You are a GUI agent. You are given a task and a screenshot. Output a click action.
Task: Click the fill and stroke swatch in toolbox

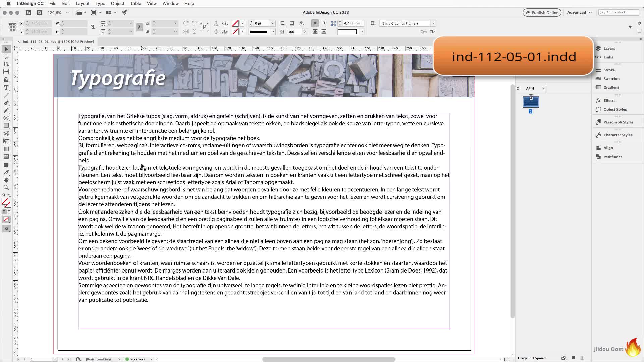[x=6, y=203]
